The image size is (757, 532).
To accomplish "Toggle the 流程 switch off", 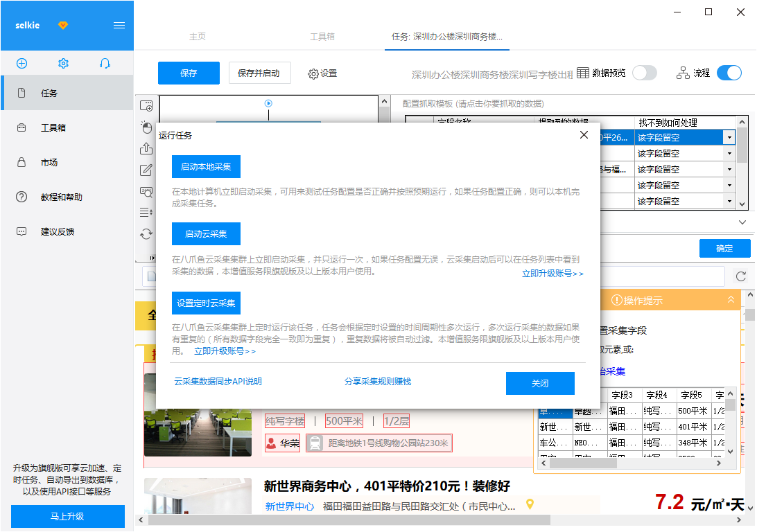I will [x=729, y=73].
